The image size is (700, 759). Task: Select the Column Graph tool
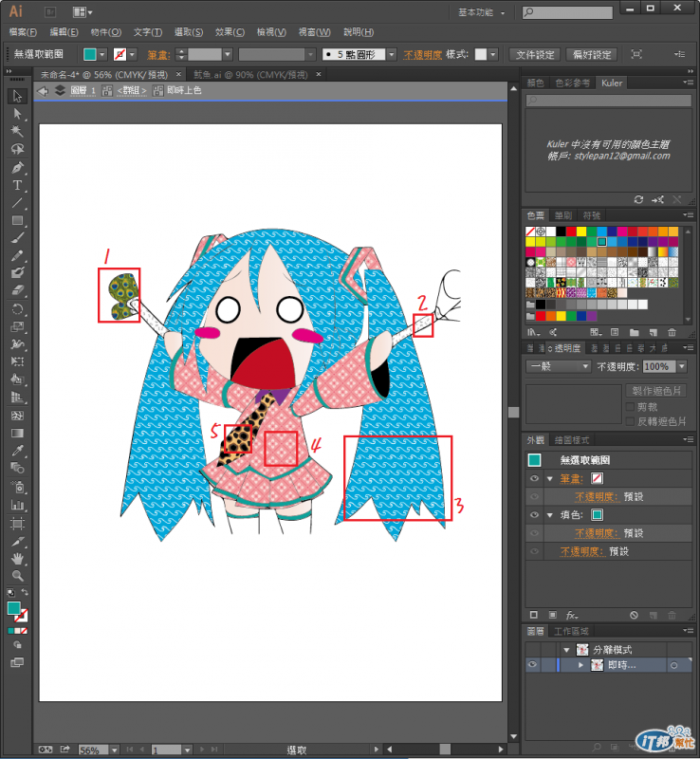click(x=17, y=506)
